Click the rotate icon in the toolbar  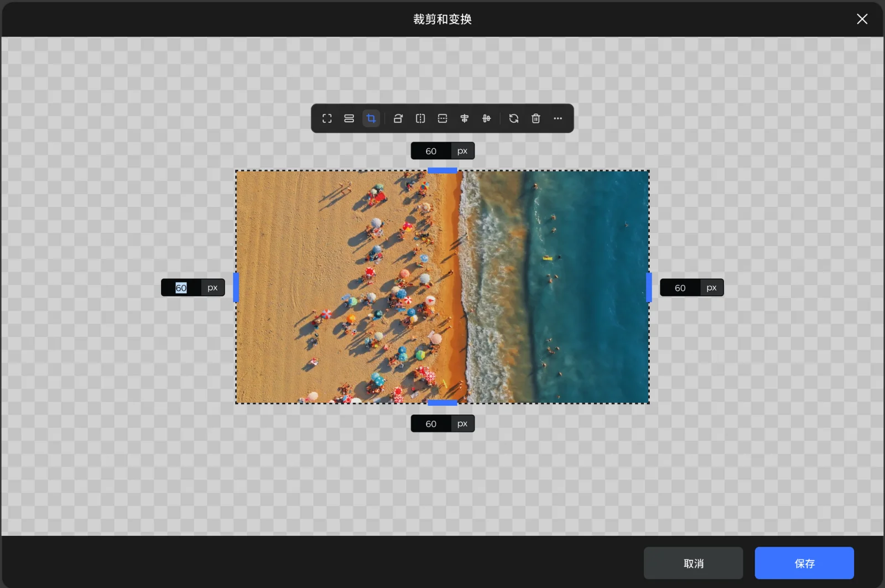(x=398, y=118)
